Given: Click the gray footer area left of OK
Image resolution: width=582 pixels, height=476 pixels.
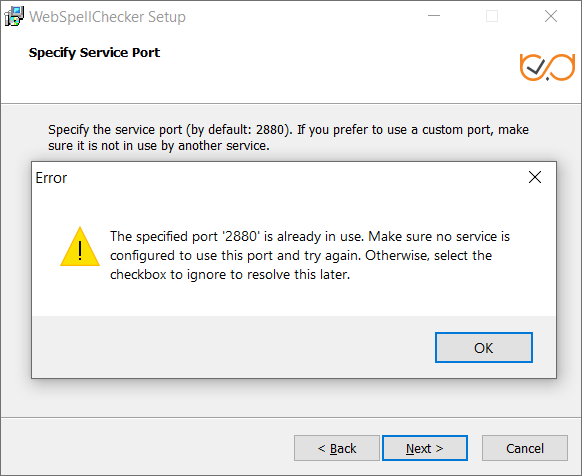Looking at the screenshot, I should [234, 347].
